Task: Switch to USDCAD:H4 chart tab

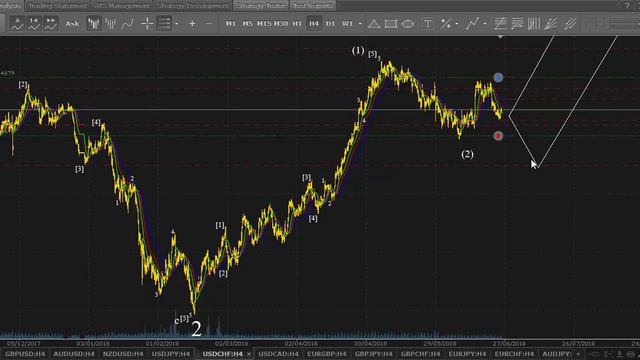Action: [278, 354]
